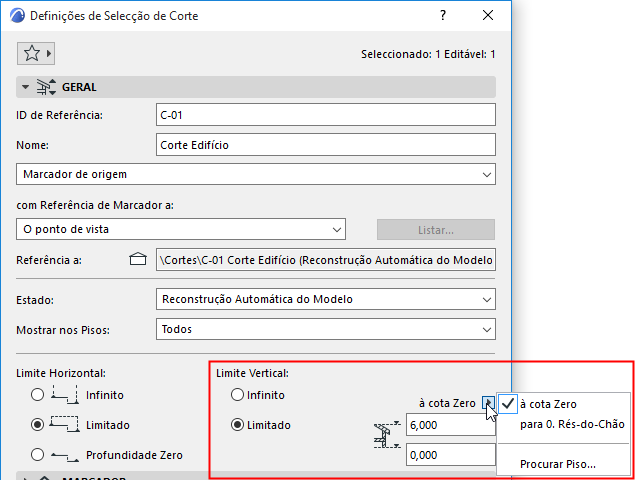Select Infinito under Limite Horizontal
This screenshot has height=480, width=635.
pos(38,395)
